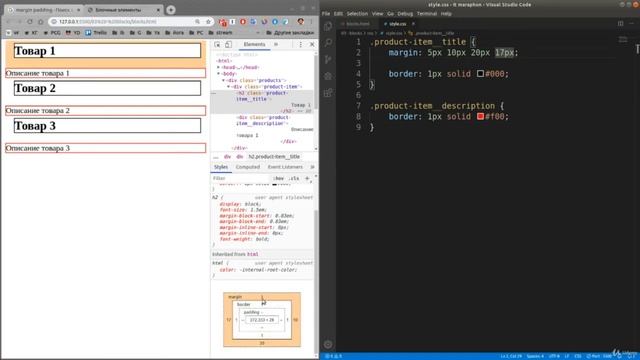The height and width of the screenshot is (360, 640).
Task: Open the Event Listeners tab
Action: click(x=285, y=167)
